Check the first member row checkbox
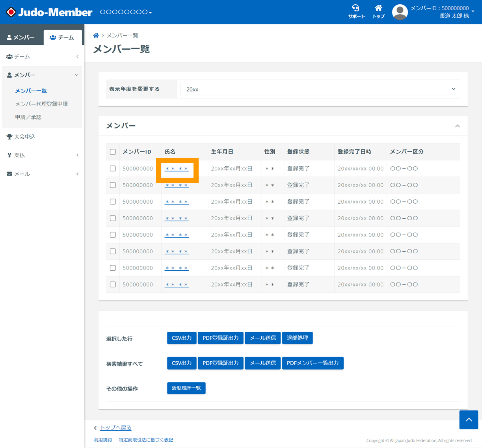This screenshot has width=482, height=448. [x=113, y=168]
